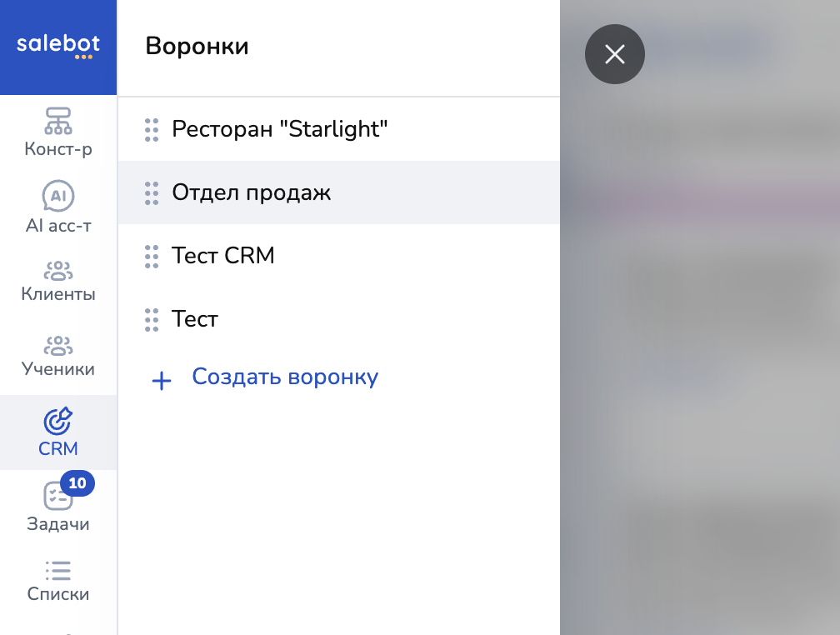Image resolution: width=840 pixels, height=635 pixels.
Task: Open the Списки lists icon
Action: [58, 570]
